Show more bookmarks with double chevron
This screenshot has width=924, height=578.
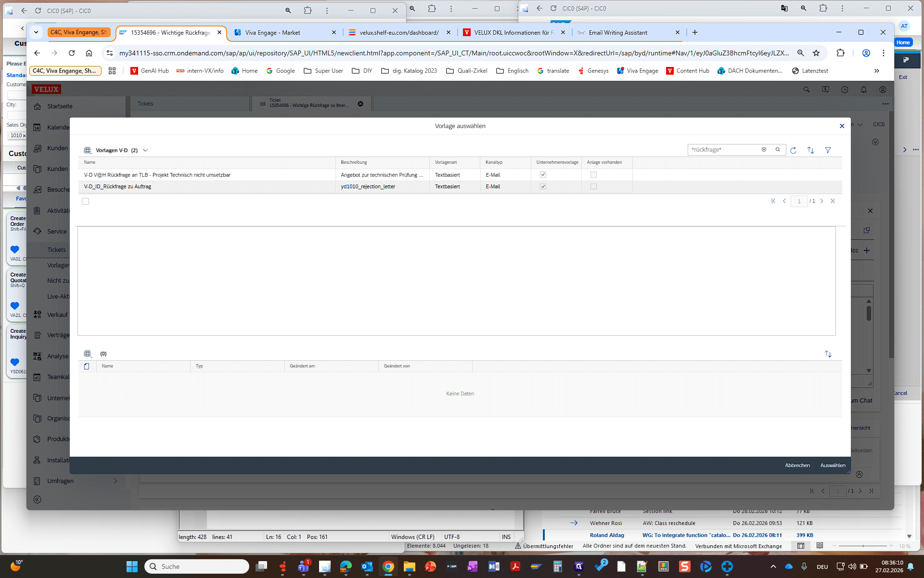(876, 71)
